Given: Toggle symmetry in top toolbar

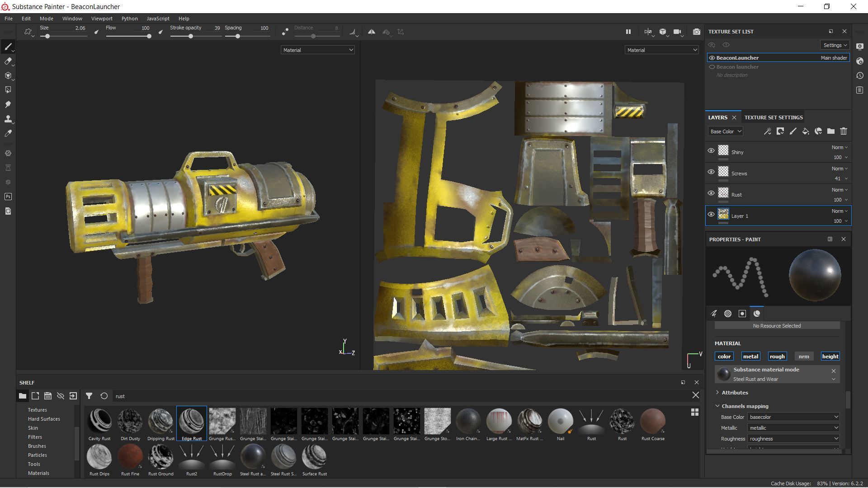Looking at the screenshot, I should (371, 32).
